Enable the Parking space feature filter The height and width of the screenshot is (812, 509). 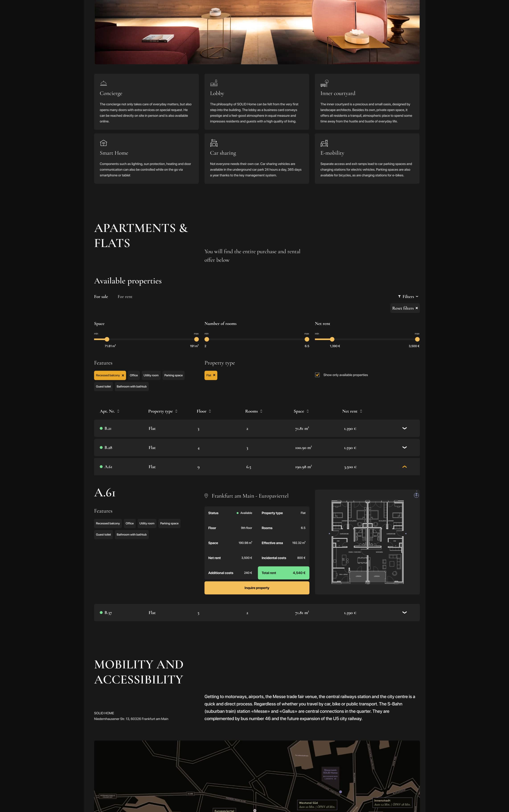click(x=173, y=375)
